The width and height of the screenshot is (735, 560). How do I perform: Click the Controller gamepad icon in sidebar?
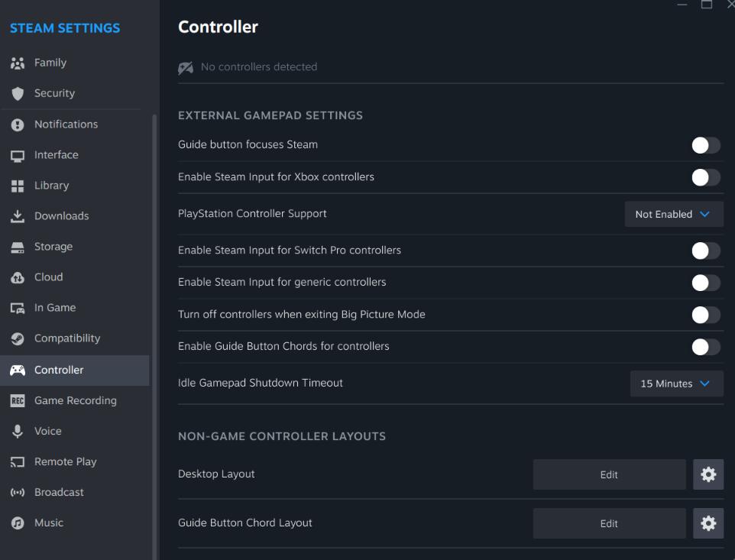point(18,371)
